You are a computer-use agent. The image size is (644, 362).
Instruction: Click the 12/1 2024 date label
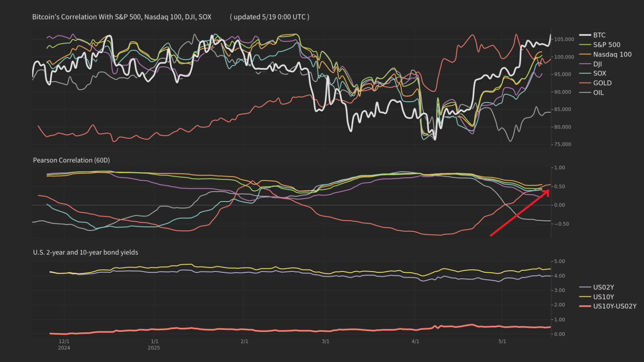64,344
